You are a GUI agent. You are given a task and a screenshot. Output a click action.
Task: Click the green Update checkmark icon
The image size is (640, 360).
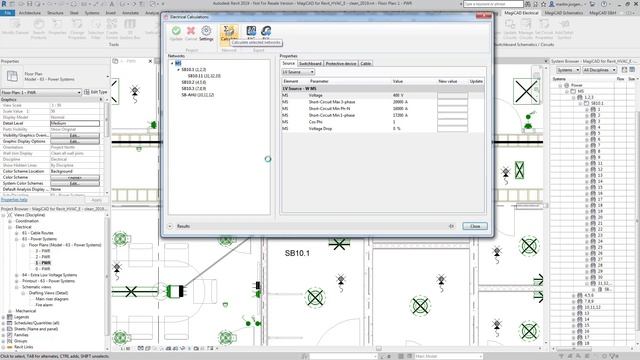(176, 31)
